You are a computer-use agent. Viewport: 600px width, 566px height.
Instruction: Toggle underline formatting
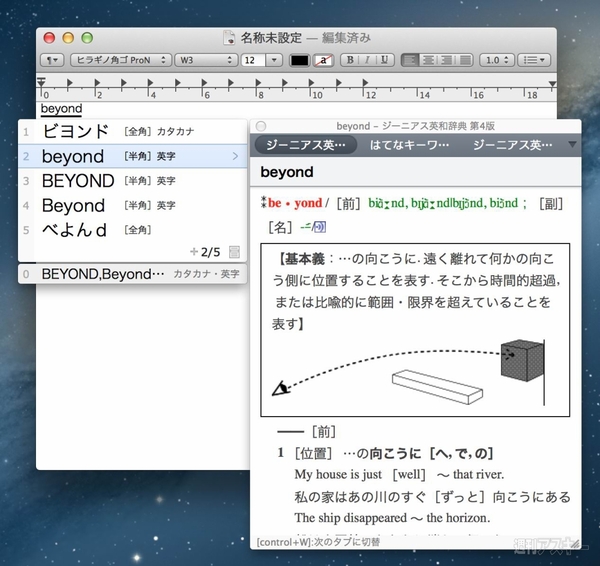tap(385, 60)
